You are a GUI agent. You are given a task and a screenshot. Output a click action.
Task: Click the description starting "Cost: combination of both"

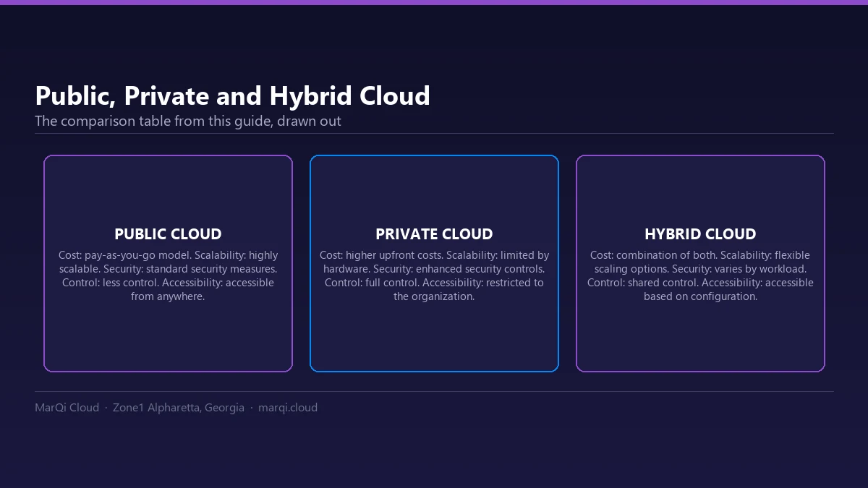tap(700, 275)
